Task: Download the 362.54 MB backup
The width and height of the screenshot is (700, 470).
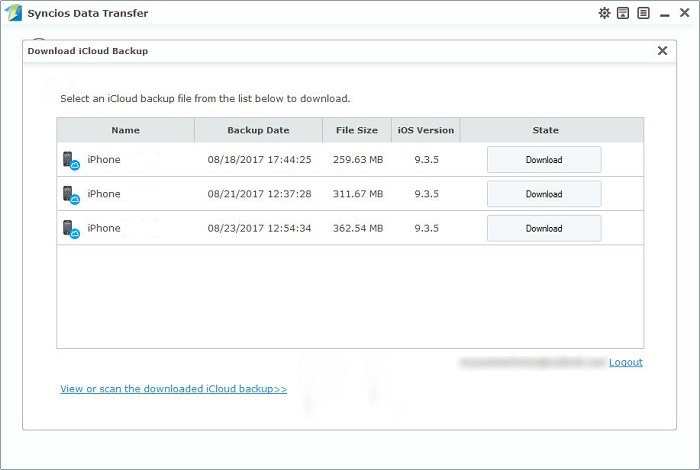Action: [544, 228]
